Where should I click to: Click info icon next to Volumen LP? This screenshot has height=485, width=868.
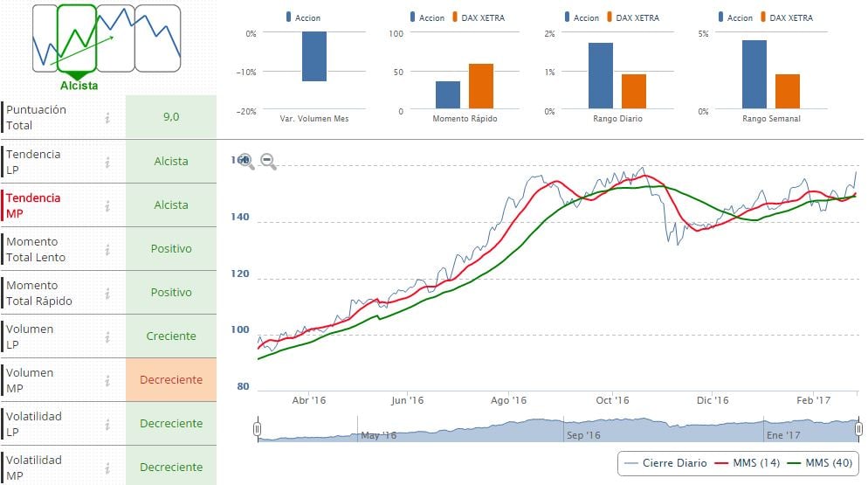point(107,336)
